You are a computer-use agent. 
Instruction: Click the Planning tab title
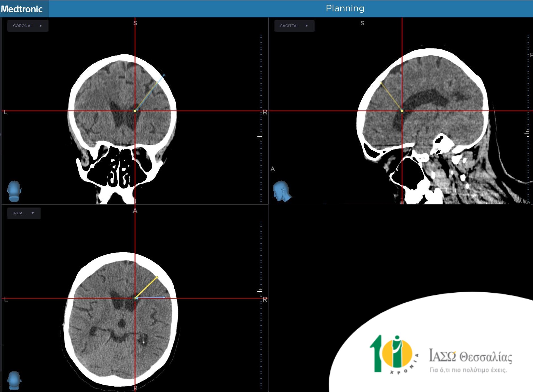tap(345, 9)
